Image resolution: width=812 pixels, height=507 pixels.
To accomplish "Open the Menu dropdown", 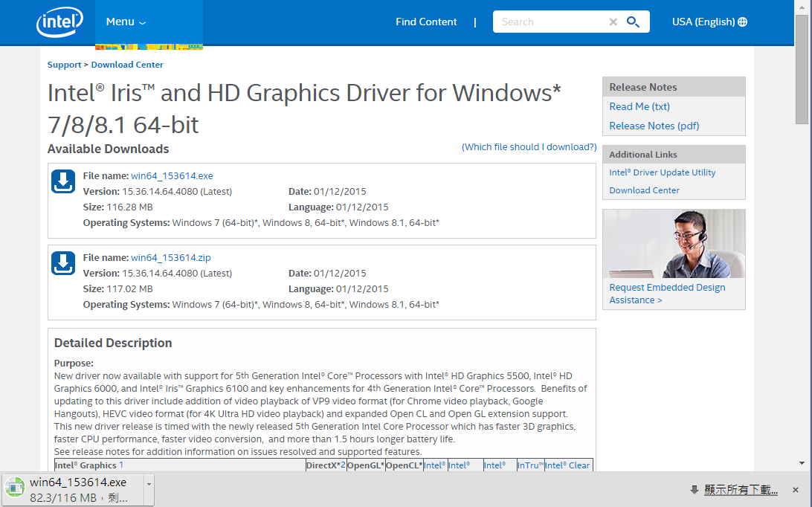I will 126,22.
